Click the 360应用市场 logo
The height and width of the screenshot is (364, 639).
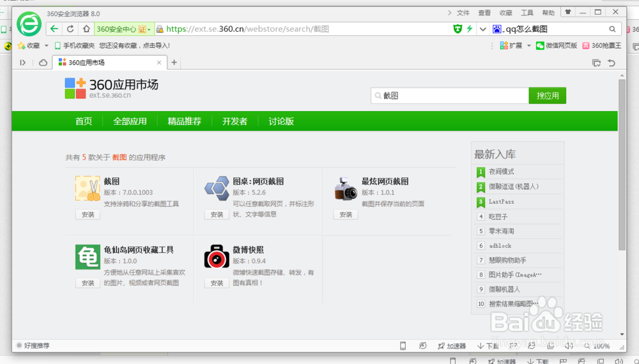[111, 88]
